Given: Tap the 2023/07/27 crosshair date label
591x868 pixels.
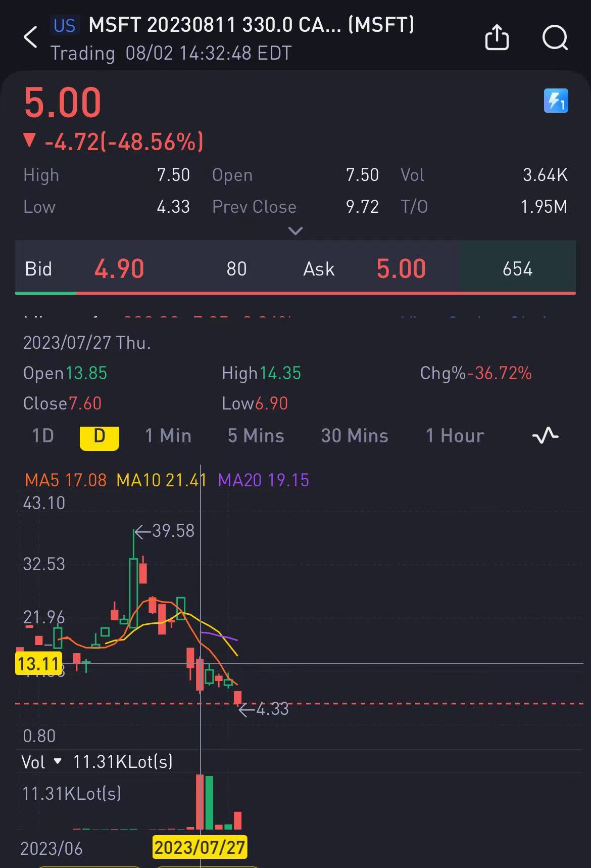Looking at the screenshot, I should click(x=200, y=847).
